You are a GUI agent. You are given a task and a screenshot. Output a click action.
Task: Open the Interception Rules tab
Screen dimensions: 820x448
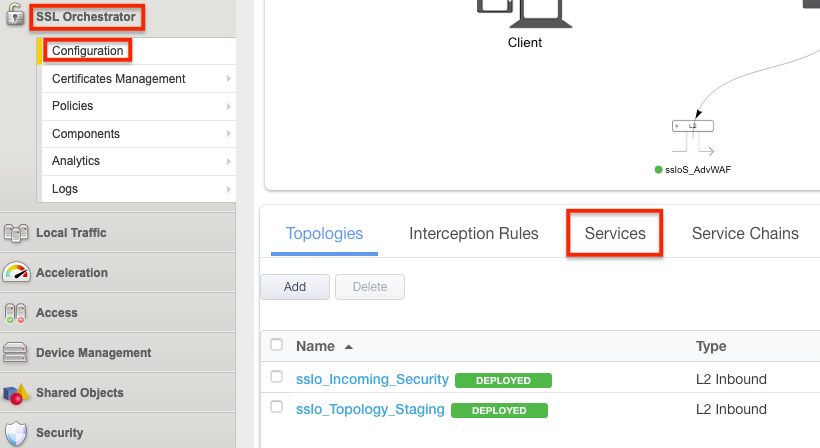pos(474,233)
